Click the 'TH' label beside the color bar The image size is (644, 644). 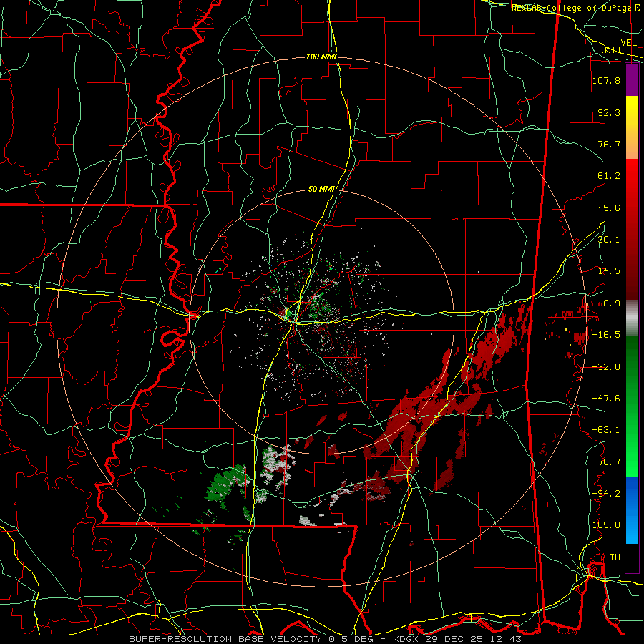pyautogui.click(x=615, y=557)
